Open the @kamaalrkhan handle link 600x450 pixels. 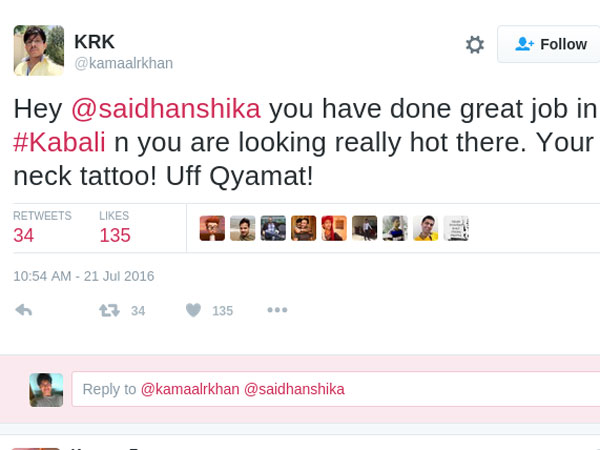123,63
